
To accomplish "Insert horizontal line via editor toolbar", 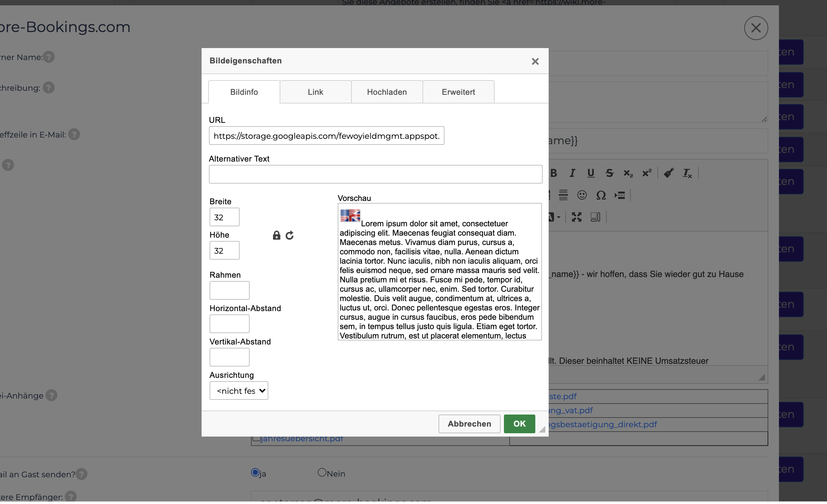I will pos(563,195).
